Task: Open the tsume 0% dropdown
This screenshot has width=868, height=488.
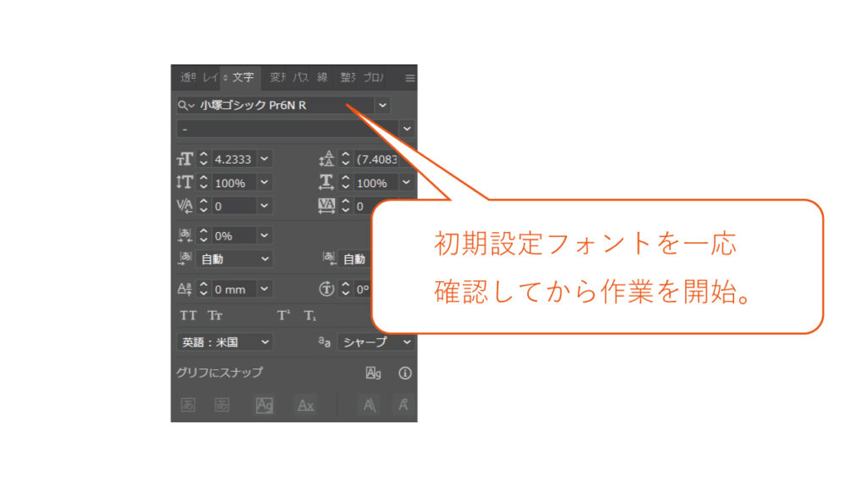Action: tap(264, 236)
